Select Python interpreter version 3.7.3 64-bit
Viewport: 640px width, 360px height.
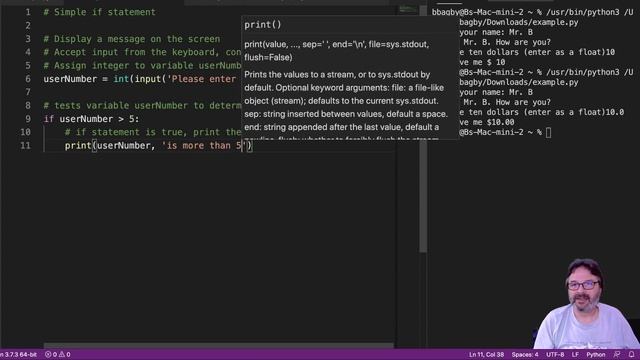tap(18, 354)
